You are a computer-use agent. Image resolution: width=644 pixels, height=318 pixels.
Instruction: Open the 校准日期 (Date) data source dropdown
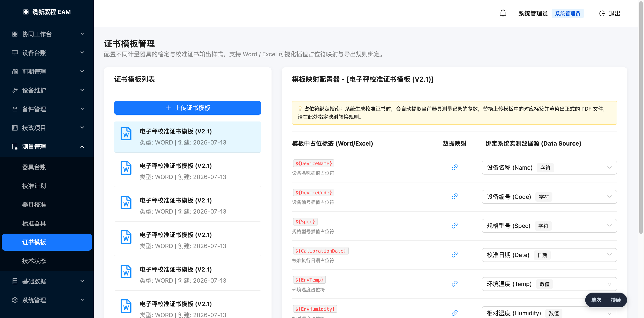click(549, 255)
